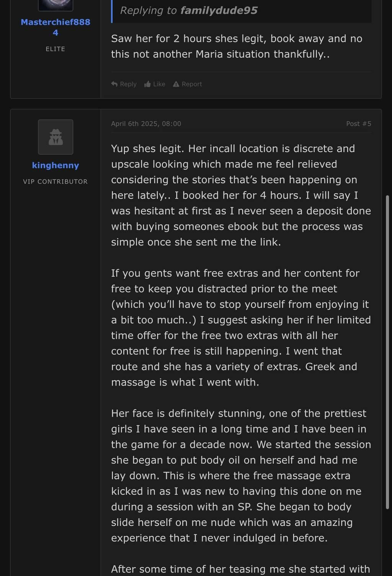Click the VIP CONTRIBUTOR rank label
The width and height of the screenshot is (392, 576).
click(56, 182)
